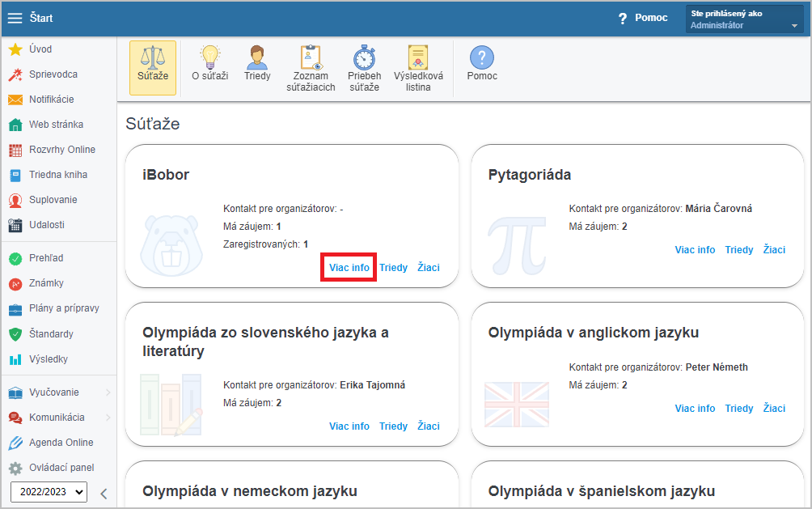Click the Olympiáda v nemeckom jazyku title

[x=250, y=491]
